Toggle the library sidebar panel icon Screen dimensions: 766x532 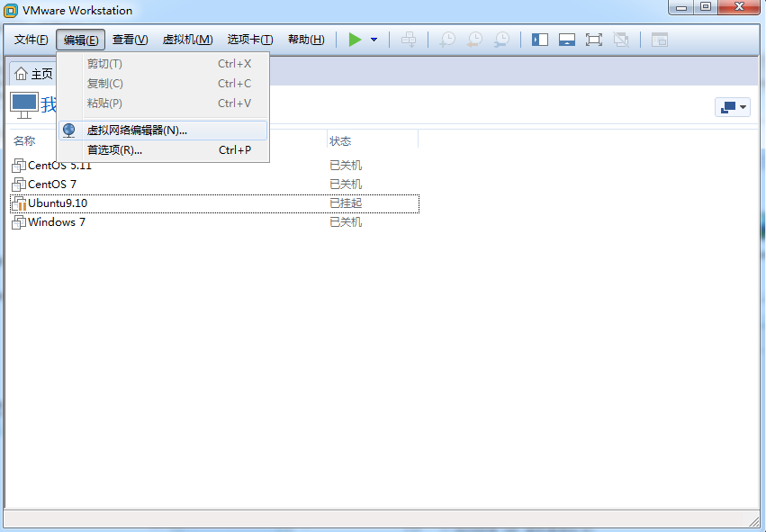[540, 40]
